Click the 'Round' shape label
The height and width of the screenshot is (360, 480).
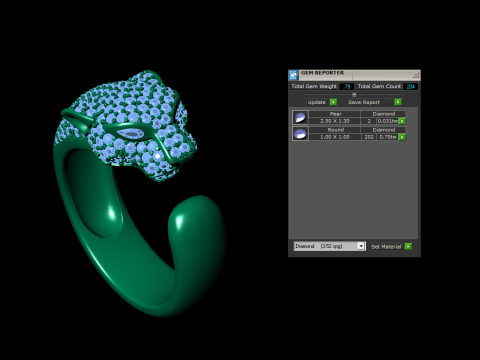(x=335, y=130)
